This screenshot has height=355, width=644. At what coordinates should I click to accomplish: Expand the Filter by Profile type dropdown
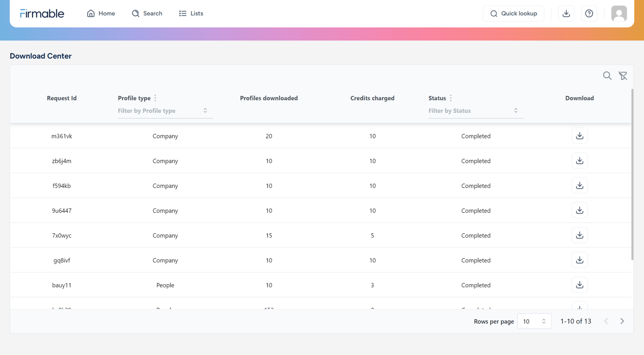[165, 111]
